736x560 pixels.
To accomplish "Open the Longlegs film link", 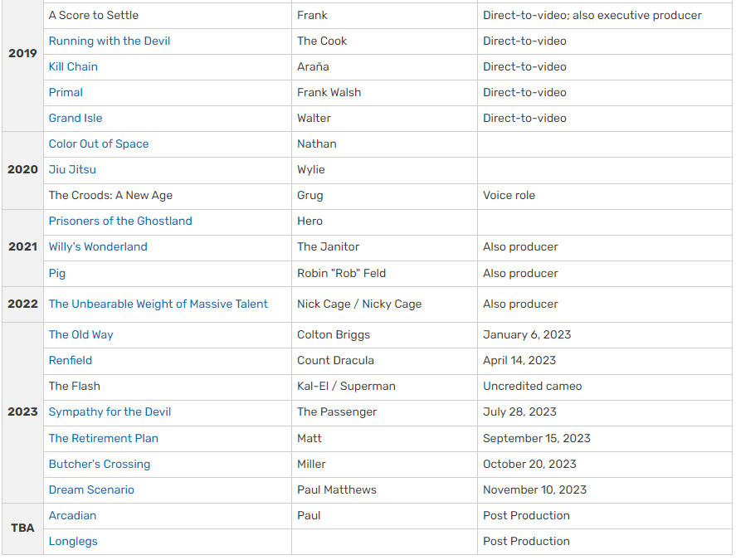I will (x=73, y=542).
